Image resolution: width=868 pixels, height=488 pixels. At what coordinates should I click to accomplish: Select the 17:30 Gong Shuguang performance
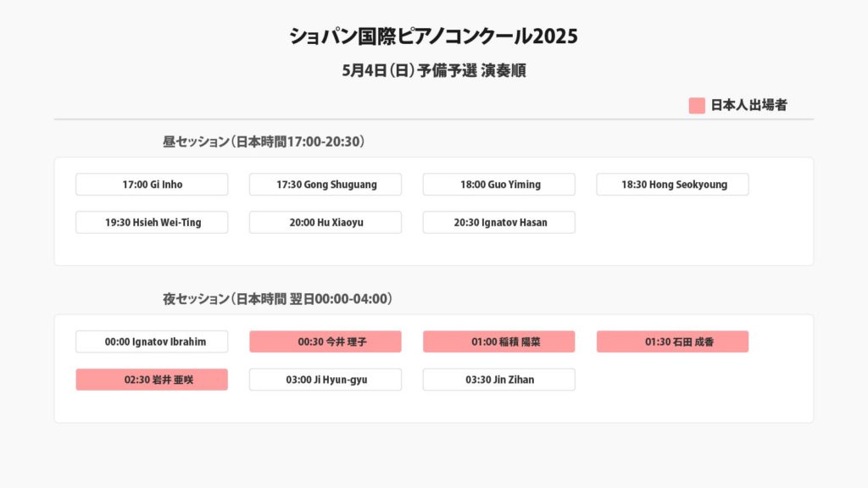[x=325, y=185]
